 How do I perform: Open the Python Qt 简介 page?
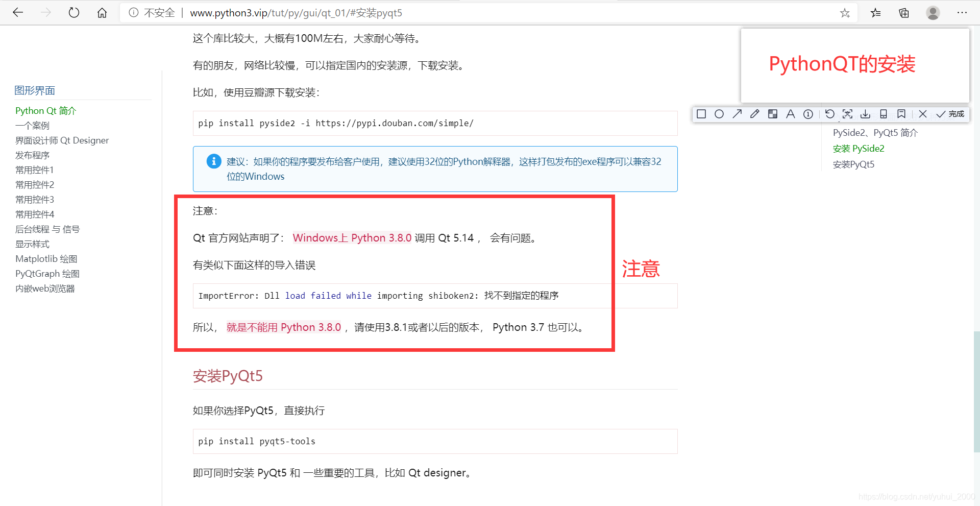coord(45,110)
